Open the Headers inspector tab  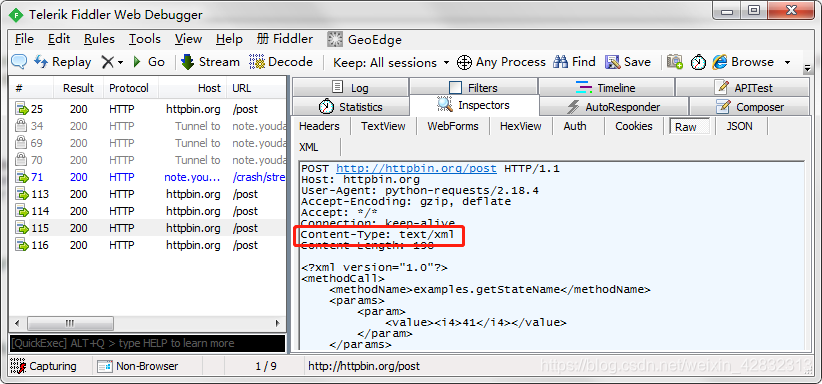pyautogui.click(x=319, y=126)
